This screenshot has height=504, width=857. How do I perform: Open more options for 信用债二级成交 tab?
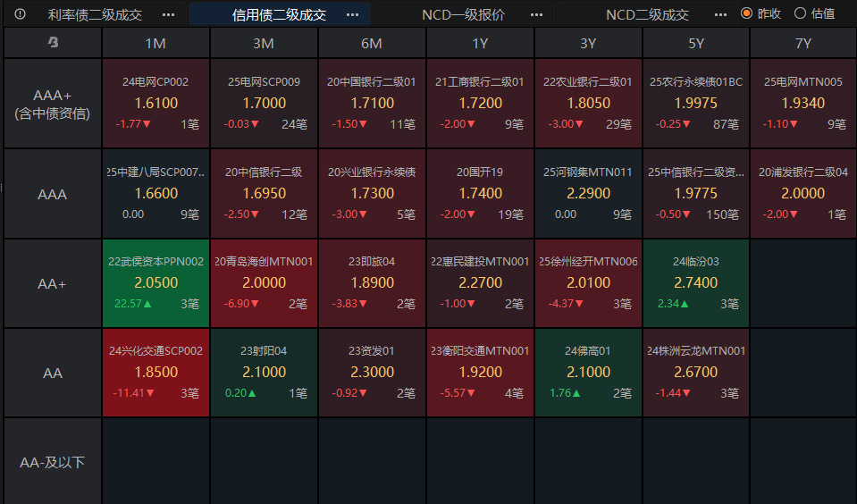point(352,15)
